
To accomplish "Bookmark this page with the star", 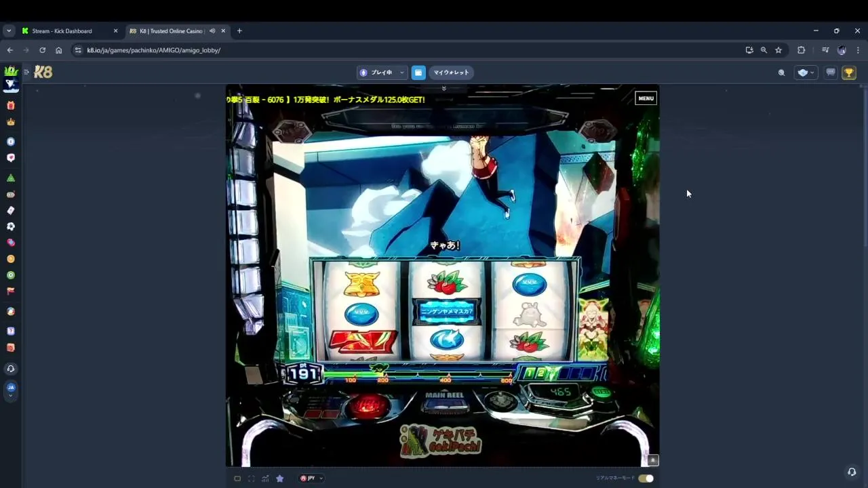I will (x=778, y=50).
